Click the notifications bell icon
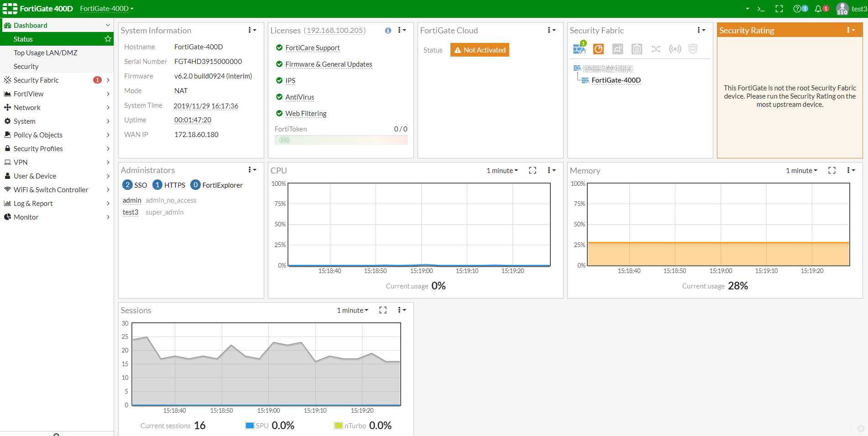Screen dimensions: 868x436 point(818,9)
